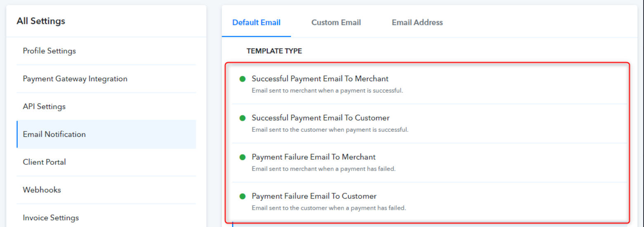Click green status dot for Successful Payment Email To Merchant
The width and height of the screenshot is (644, 227).
click(x=243, y=79)
